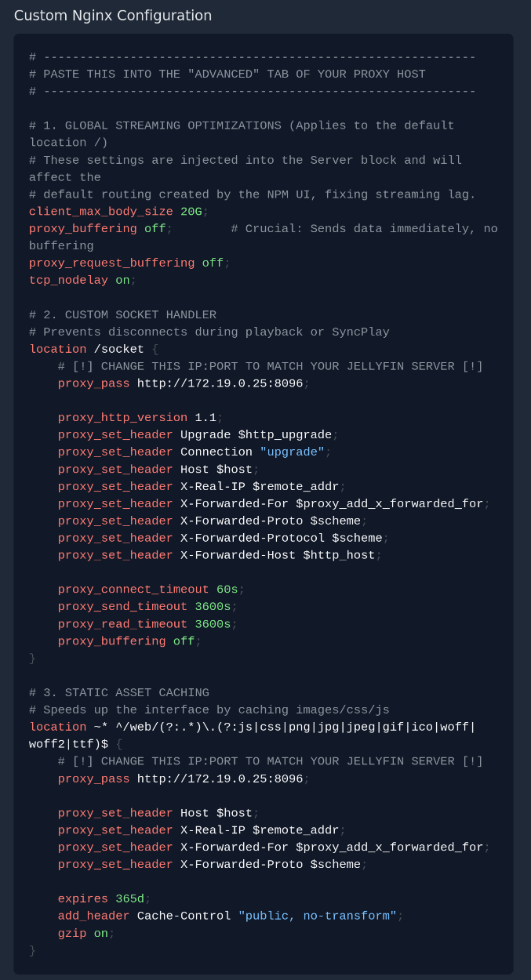Place cursor on proxy_connect_timeout directive
The image size is (531, 980).
pyautogui.click(x=133, y=590)
